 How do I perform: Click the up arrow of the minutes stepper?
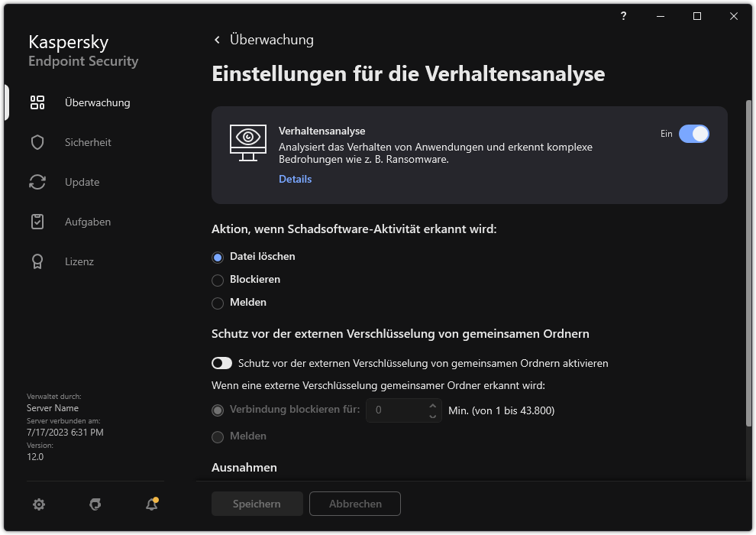click(433, 405)
